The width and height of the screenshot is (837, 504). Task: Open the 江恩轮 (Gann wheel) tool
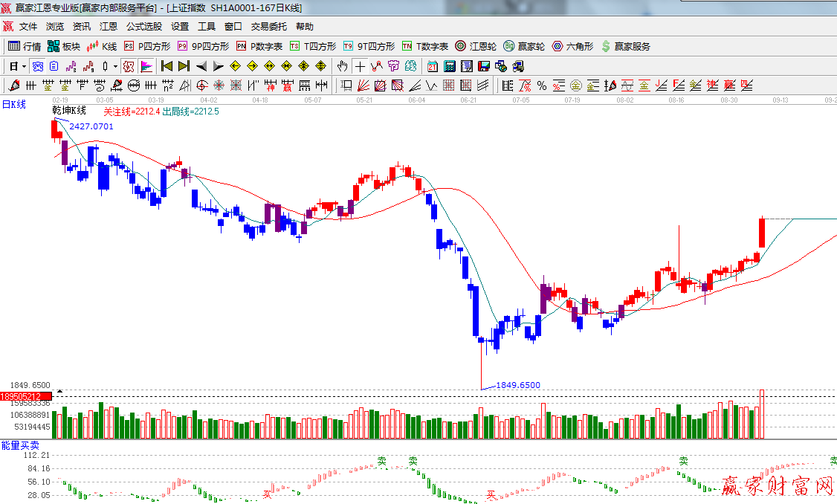tap(476, 46)
